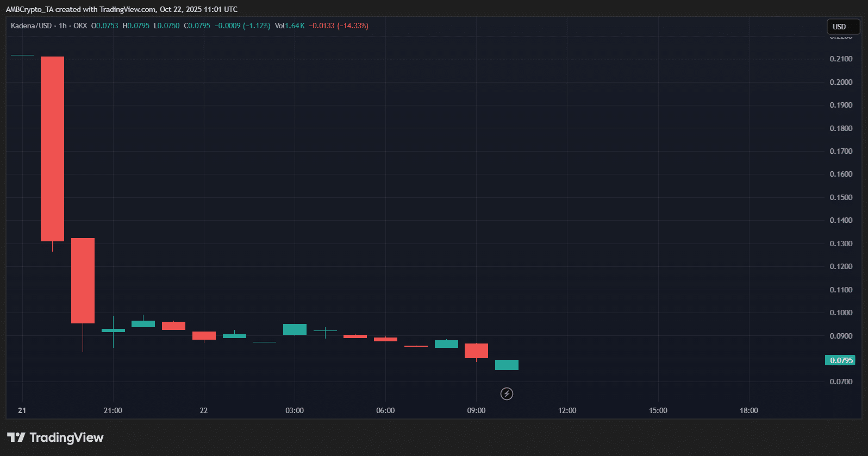The height and width of the screenshot is (456, 868).
Task: Click the TradingView wordmark text
Action: click(66, 438)
